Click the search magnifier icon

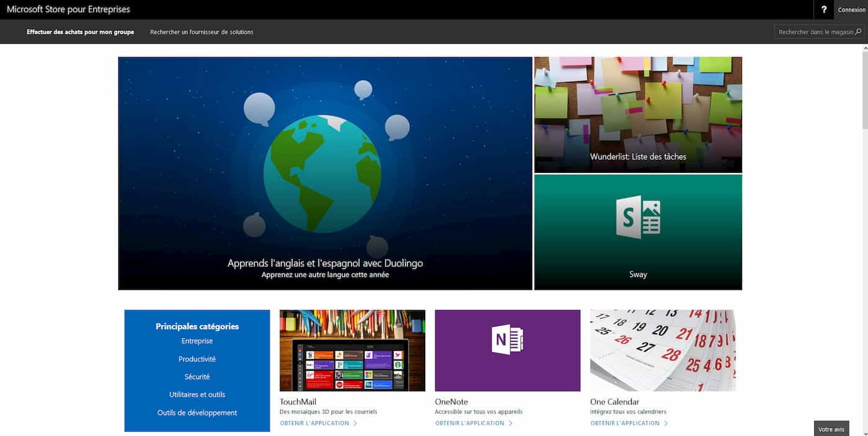click(x=858, y=32)
